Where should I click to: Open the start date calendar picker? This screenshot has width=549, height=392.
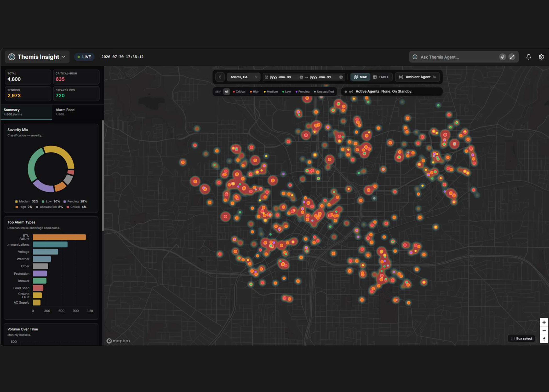pos(301,77)
